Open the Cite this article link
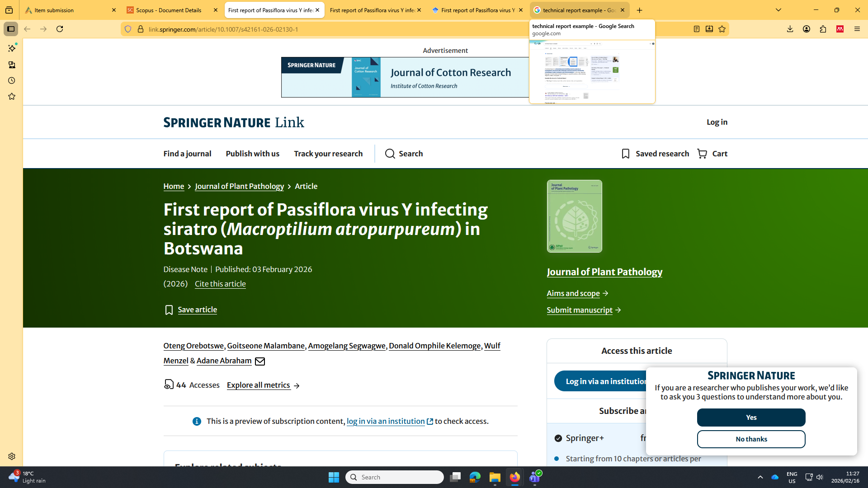The image size is (868, 488). [x=220, y=284]
